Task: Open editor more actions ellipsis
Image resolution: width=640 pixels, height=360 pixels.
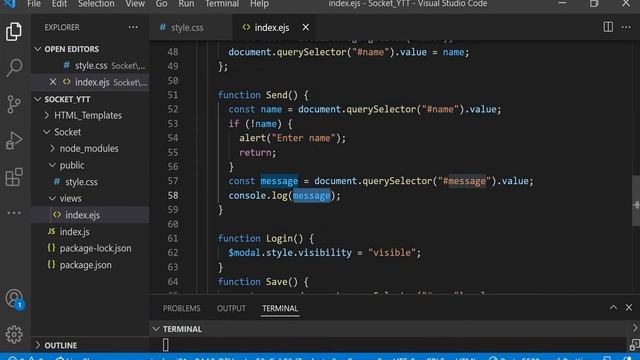Action: pos(626,27)
